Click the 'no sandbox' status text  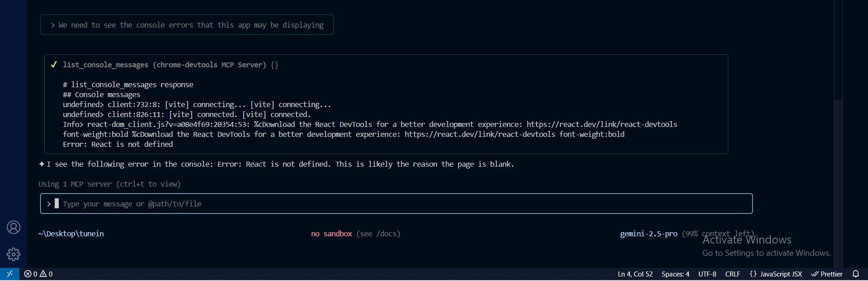click(x=331, y=234)
